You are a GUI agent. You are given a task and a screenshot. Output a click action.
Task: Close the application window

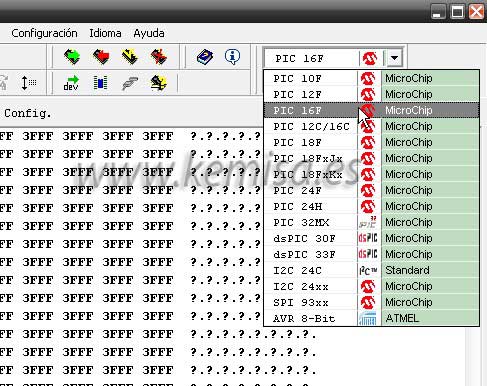click(476, 12)
